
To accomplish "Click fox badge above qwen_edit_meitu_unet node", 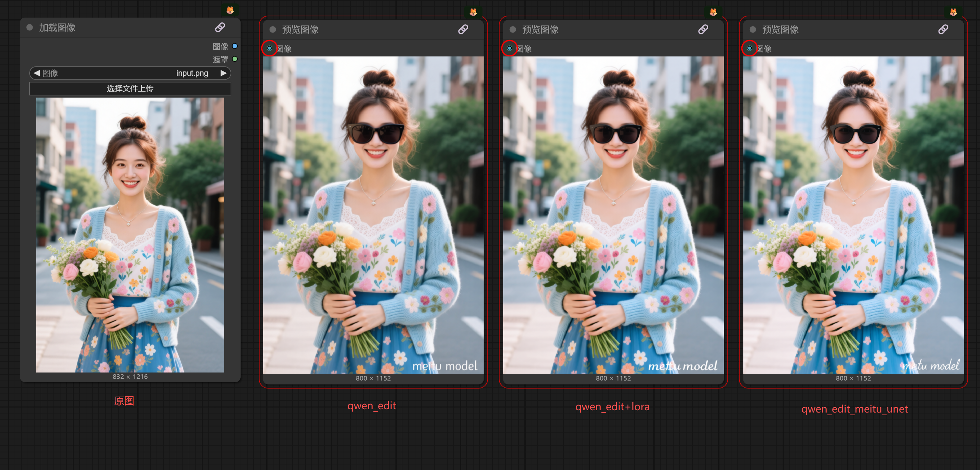I will [x=953, y=12].
